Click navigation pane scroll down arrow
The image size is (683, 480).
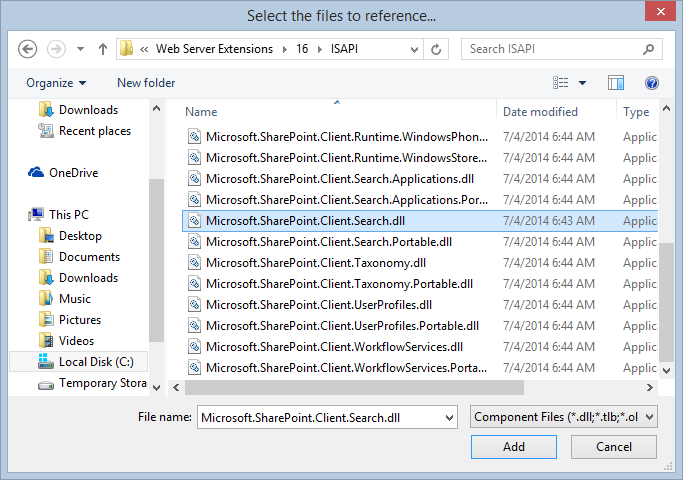(157, 387)
